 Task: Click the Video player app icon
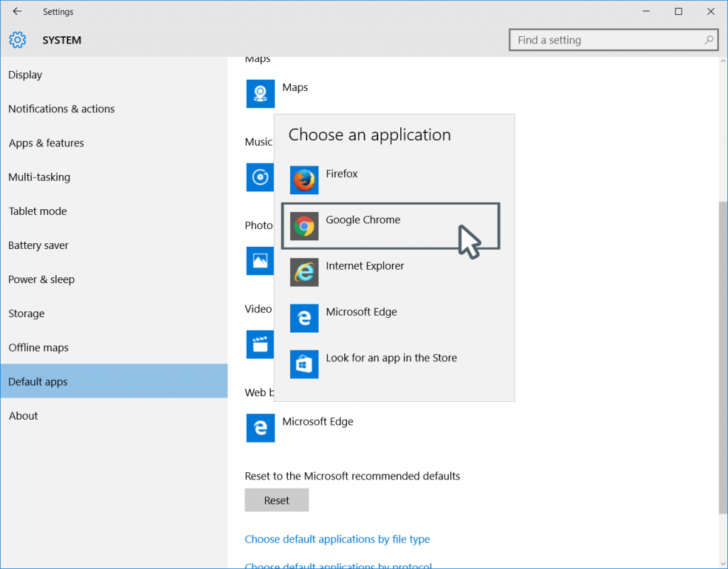[x=260, y=344]
